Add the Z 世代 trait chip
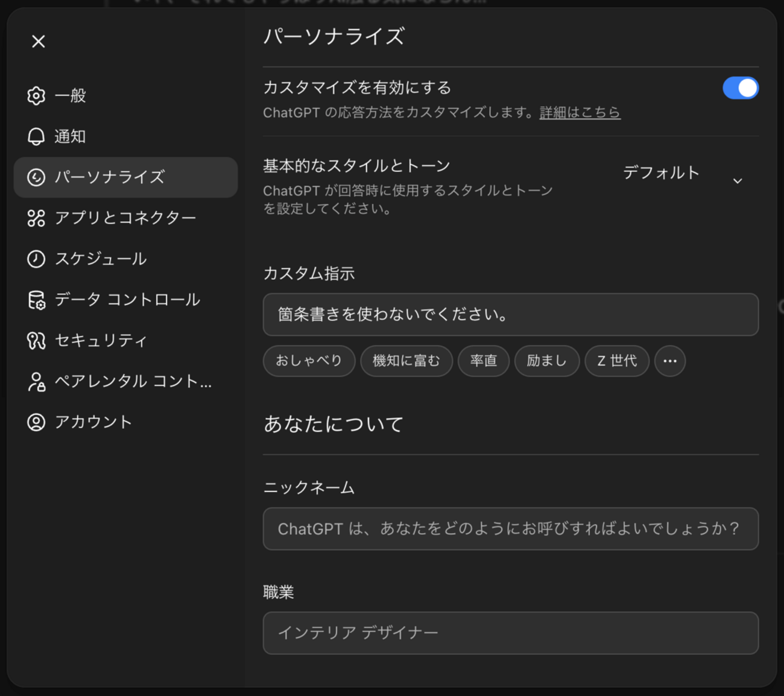The height and width of the screenshot is (696, 784). point(617,361)
